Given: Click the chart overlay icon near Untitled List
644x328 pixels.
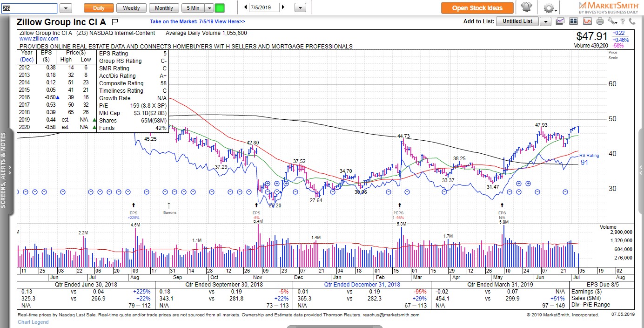Looking at the screenshot, I should (561, 21).
